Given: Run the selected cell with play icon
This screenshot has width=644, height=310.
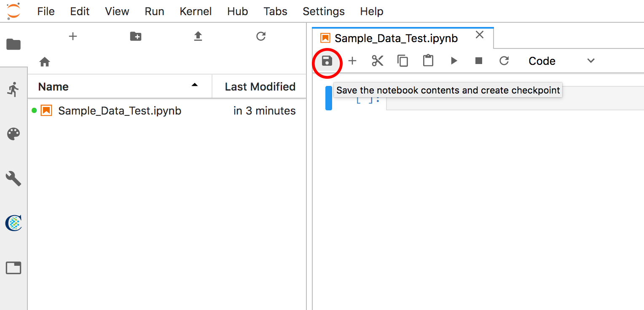Looking at the screenshot, I should (x=454, y=61).
